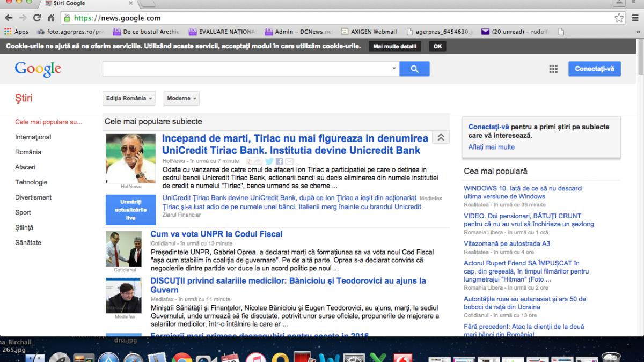Open the Ediția România dropdown
This screenshot has width=644, height=362.
point(129,98)
